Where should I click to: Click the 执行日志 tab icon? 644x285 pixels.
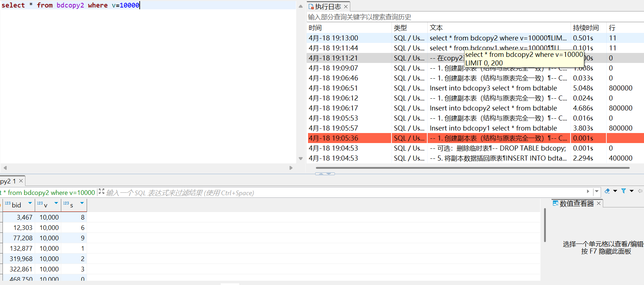(311, 7)
